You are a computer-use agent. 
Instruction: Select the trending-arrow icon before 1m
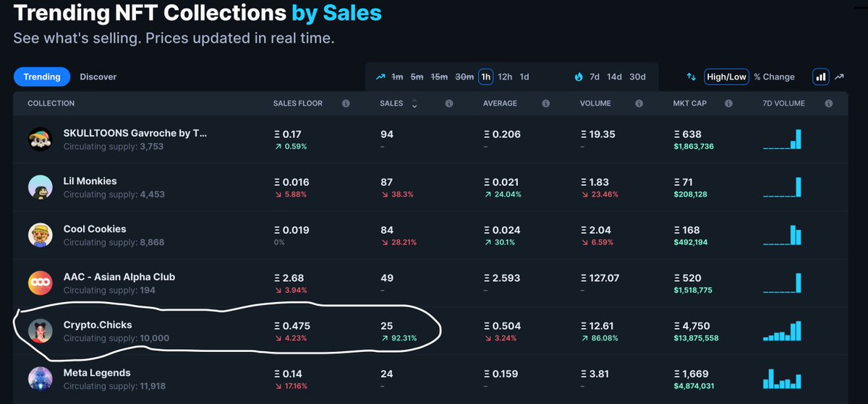coord(380,77)
